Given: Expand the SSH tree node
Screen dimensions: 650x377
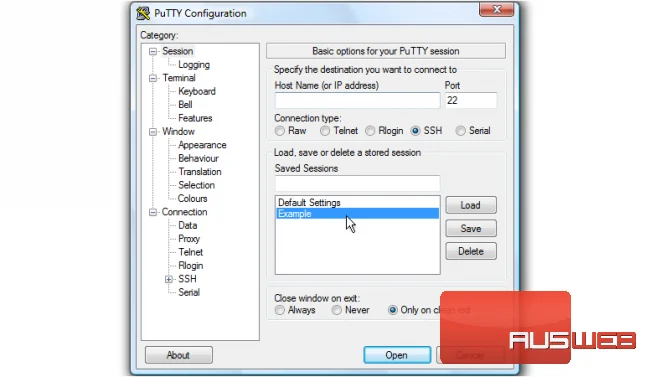Looking at the screenshot, I should [169, 279].
